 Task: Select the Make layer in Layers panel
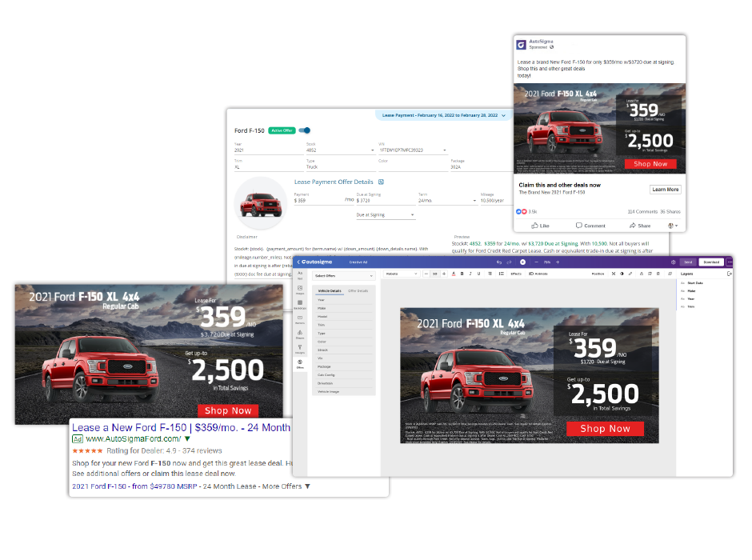point(688,291)
